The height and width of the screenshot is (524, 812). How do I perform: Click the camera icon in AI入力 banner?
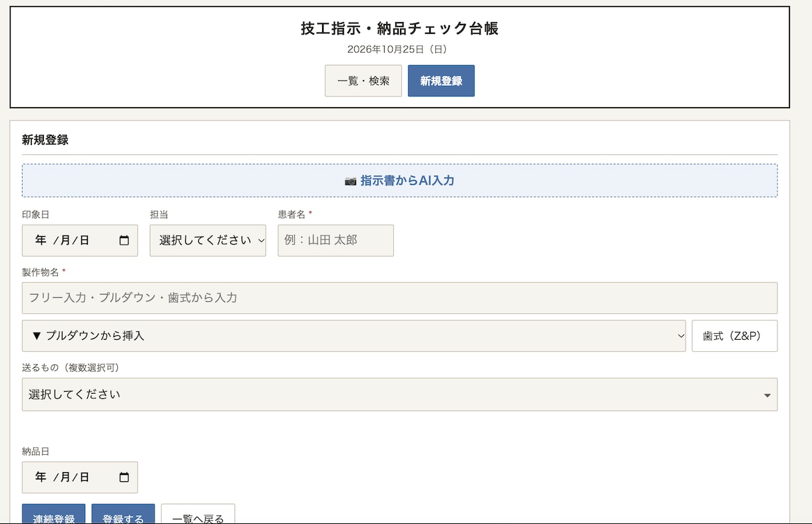(350, 181)
